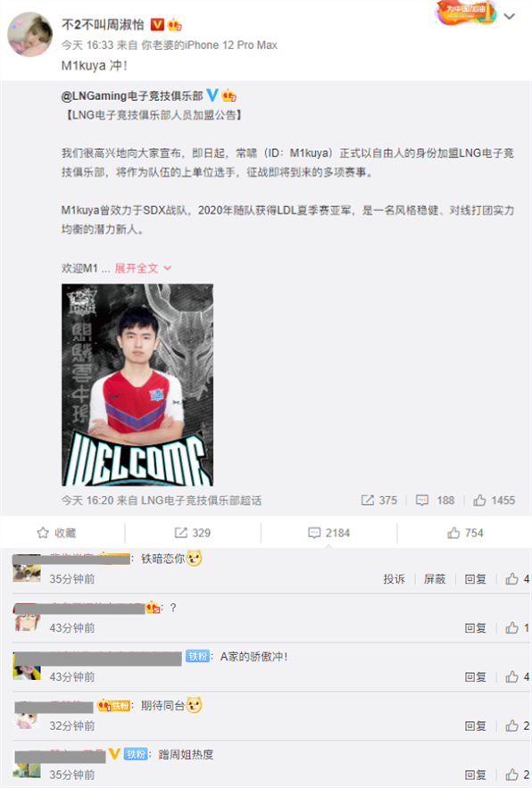Open comments tab showing 2184
This screenshot has width=532, height=788.
click(328, 533)
